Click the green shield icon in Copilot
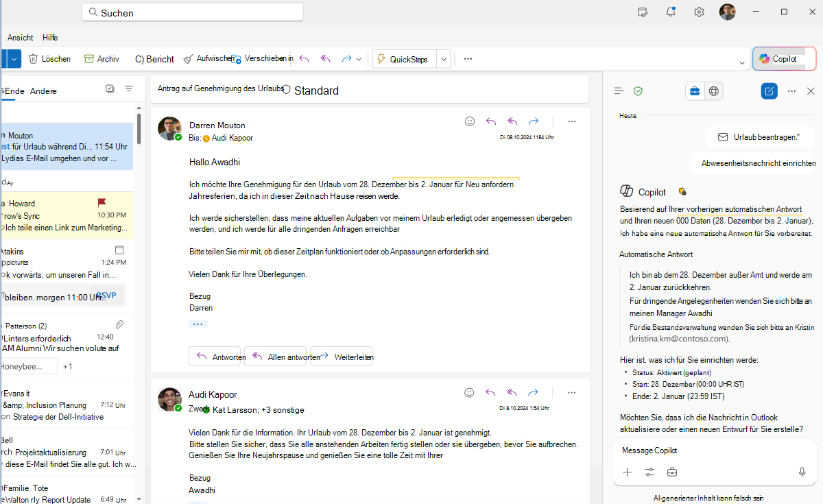823x504 pixels. 638,91
